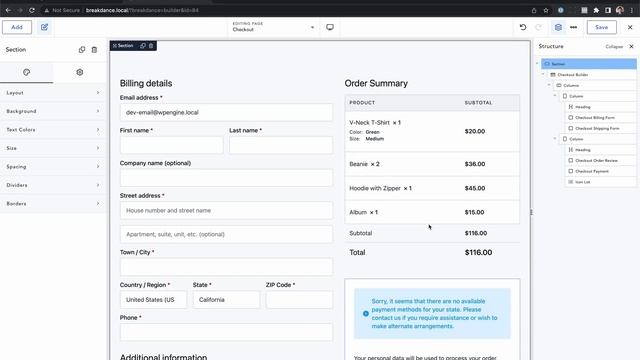640x360 pixels.
Task: Open the three-dots more options menu
Action: (573, 27)
